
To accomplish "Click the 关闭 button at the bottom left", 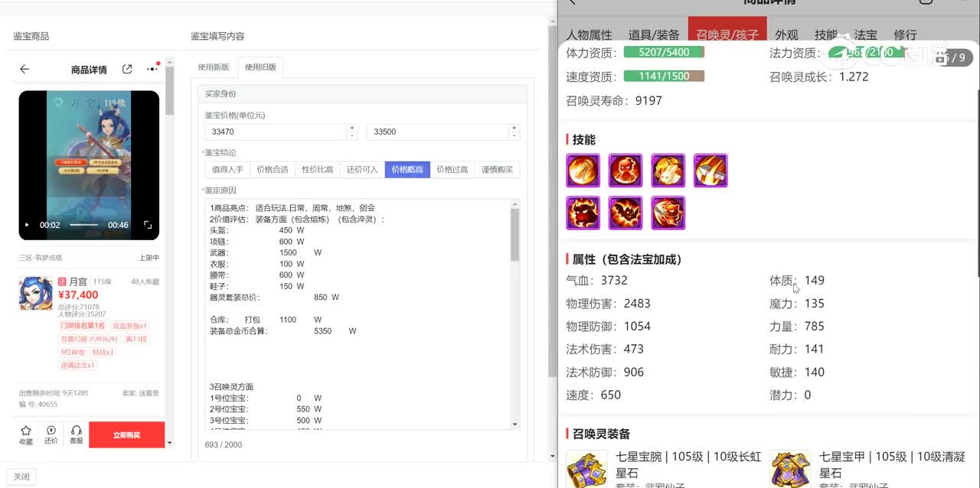I will (21, 477).
